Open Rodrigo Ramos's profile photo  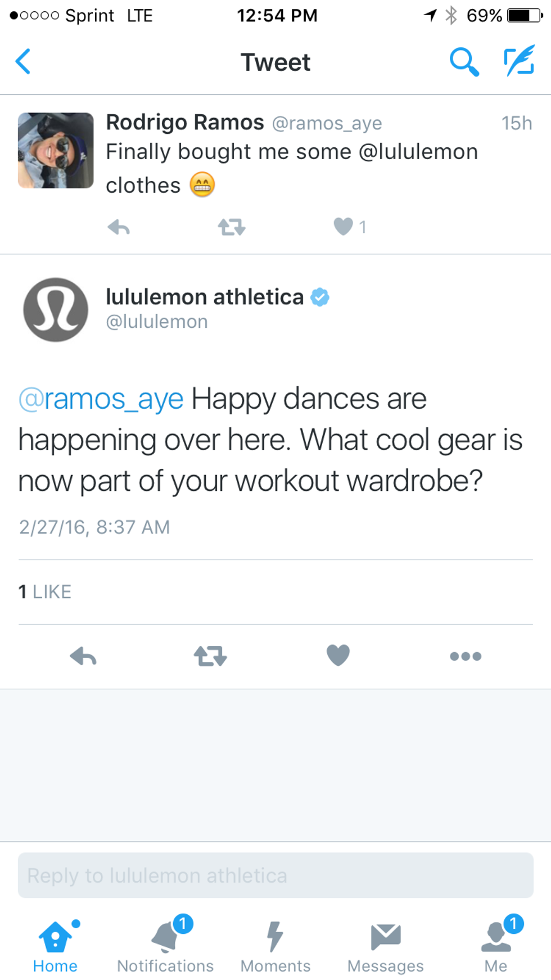pyautogui.click(x=56, y=150)
